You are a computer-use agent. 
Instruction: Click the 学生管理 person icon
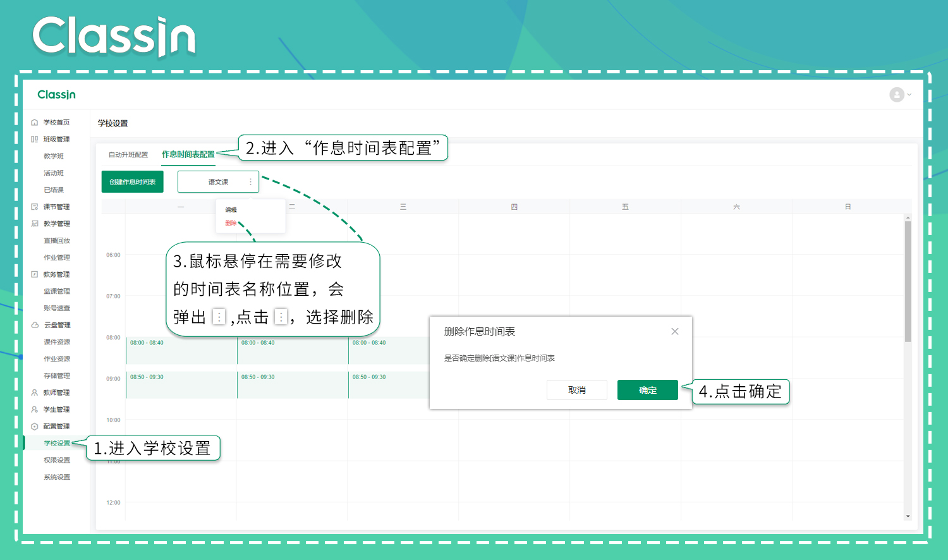[34, 410]
